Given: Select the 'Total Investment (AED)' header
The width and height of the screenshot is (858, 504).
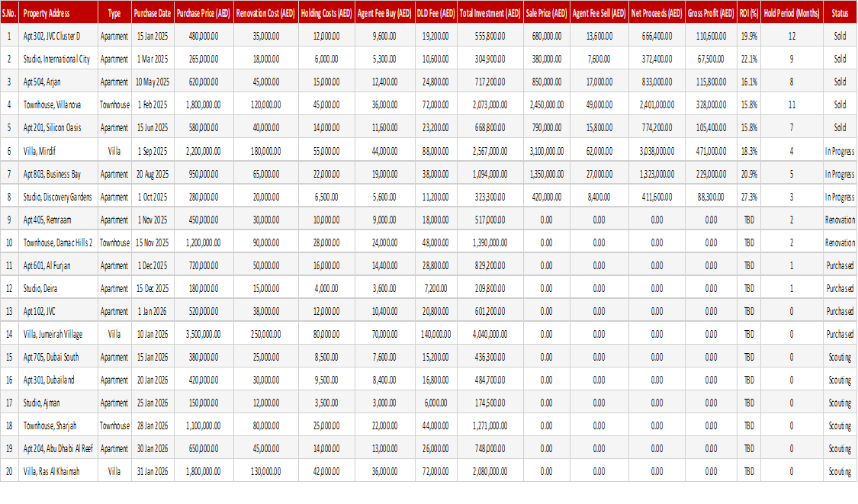Looking at the screenshot, I should point(490,13).
